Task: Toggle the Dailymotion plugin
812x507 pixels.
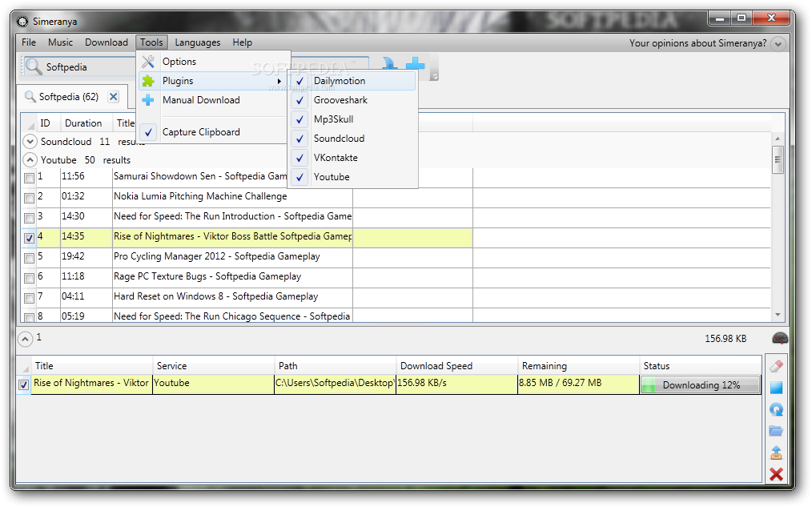Action: pos(352,81)
